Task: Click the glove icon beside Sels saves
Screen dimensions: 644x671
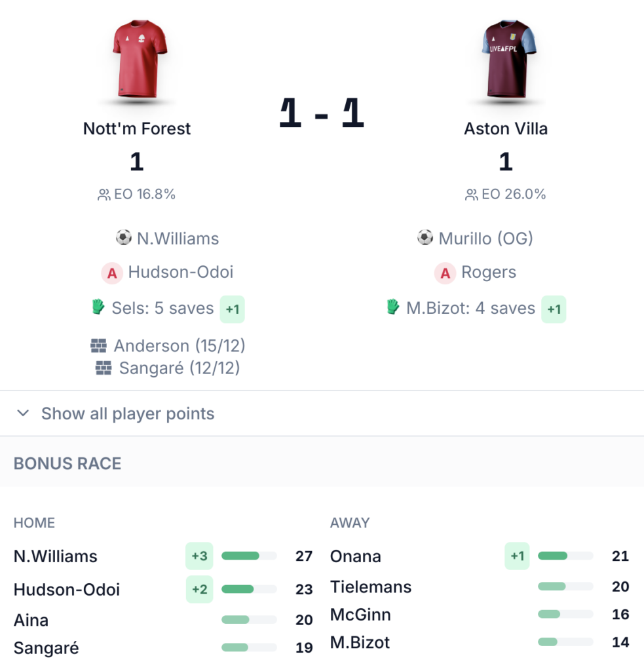Action: [98, 307]
